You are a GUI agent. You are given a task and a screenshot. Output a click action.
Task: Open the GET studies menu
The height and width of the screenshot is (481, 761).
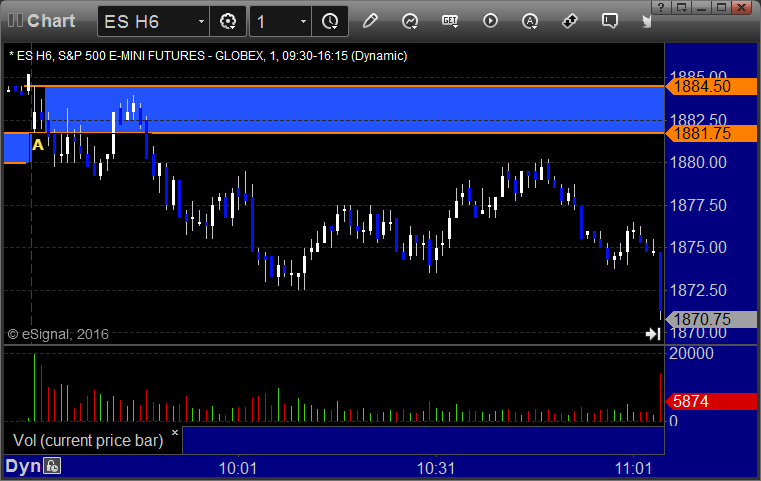coord(450,21)
